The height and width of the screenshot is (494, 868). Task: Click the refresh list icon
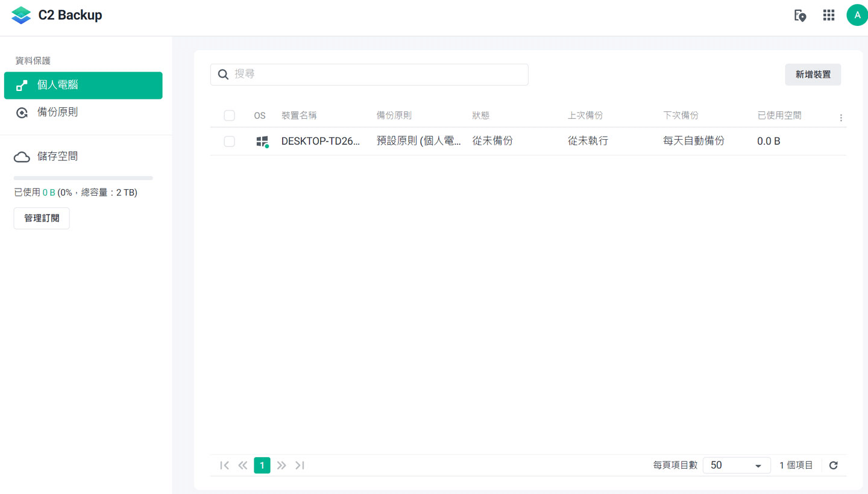[834, 465]
